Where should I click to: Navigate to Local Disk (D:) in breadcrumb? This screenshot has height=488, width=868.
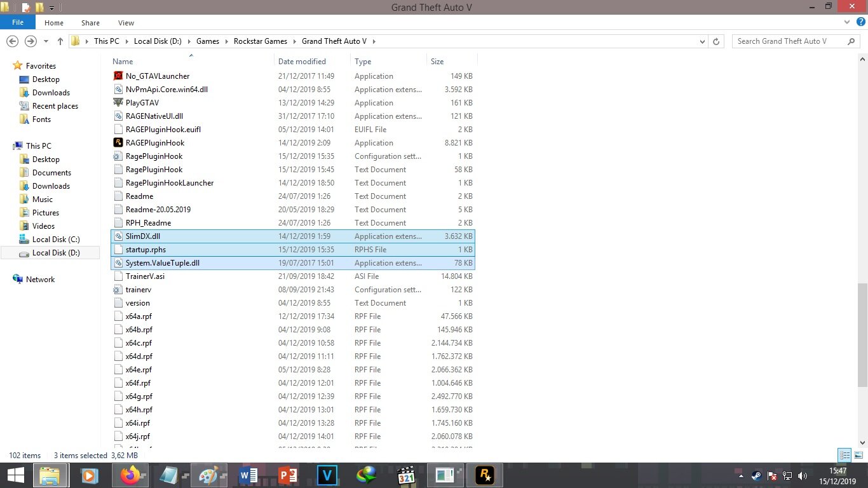click(x=158, y=41)
